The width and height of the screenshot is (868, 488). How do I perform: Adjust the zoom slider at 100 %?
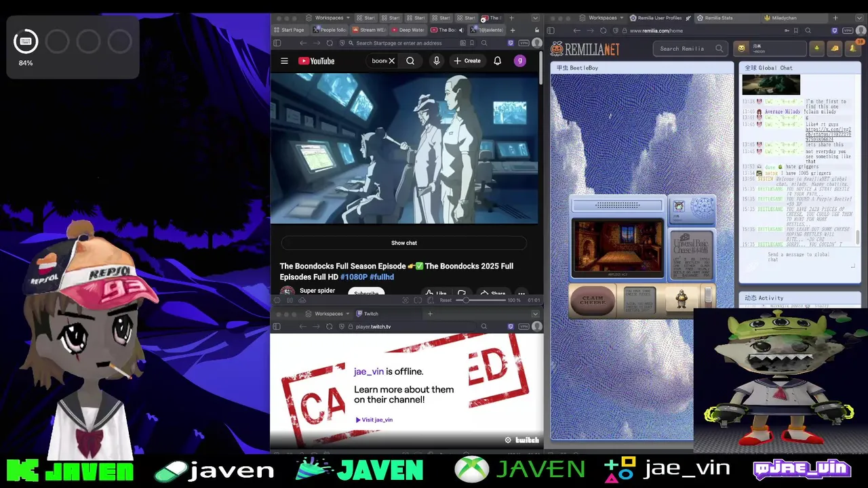(x=479, y=300)
